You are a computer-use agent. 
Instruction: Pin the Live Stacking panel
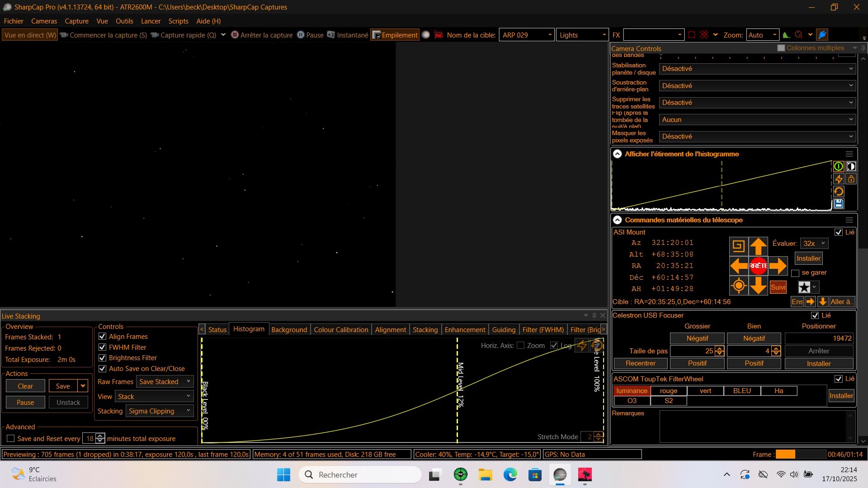coord(594,315)
